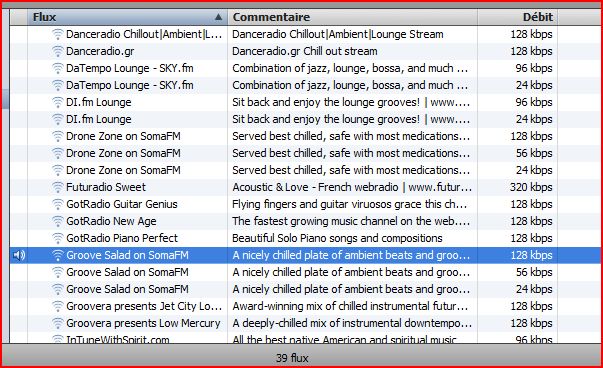Click 'Sit back and enjoy' comment in 96 kbps row

coord(351,102)
